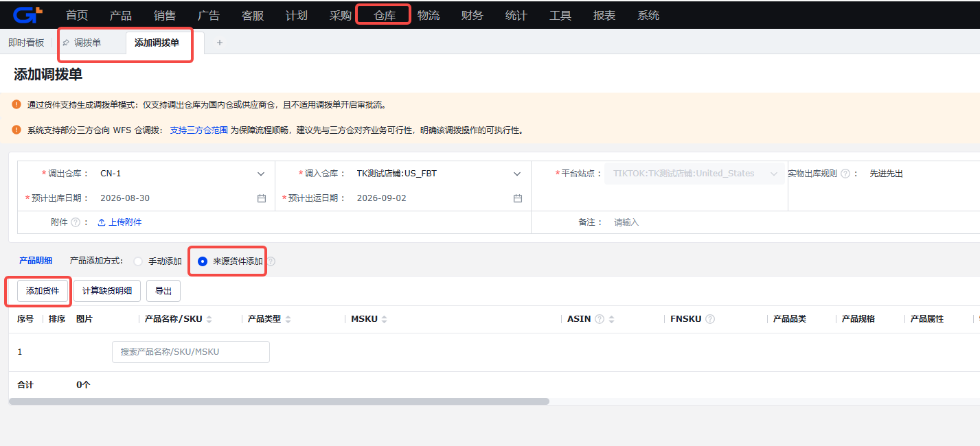Open the 平台站点 TIKTOK dropdown
Screen dimensions: 980x446
(694, 174)
